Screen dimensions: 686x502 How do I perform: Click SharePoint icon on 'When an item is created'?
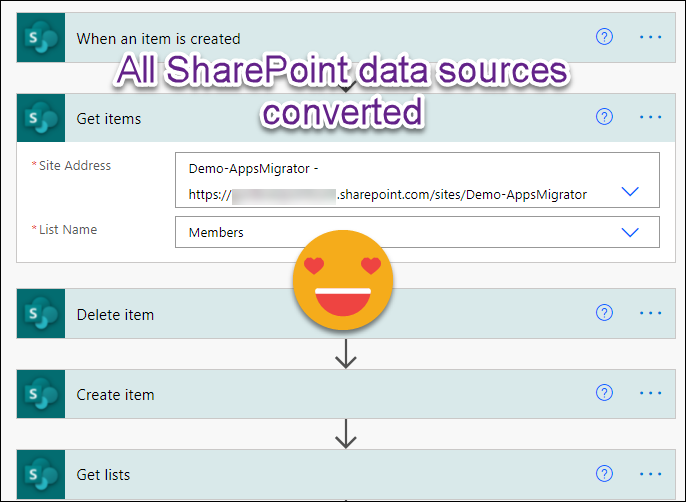pos(41,38)
